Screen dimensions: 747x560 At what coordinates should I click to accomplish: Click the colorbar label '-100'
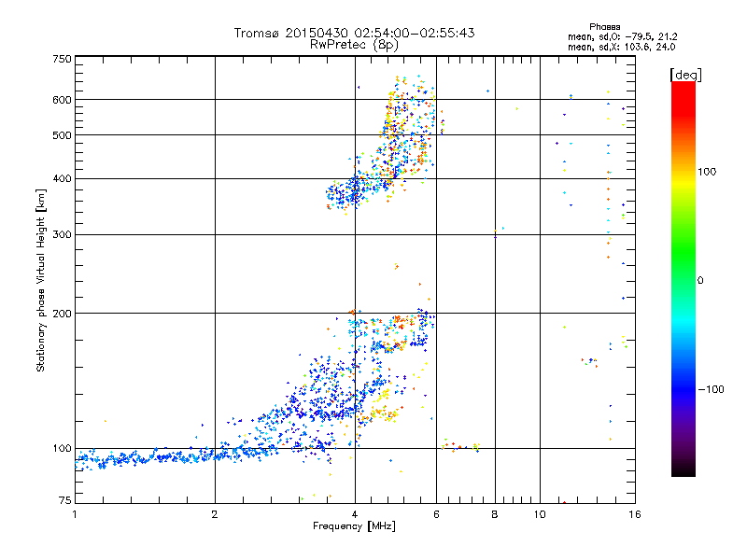tap(711, 389)
